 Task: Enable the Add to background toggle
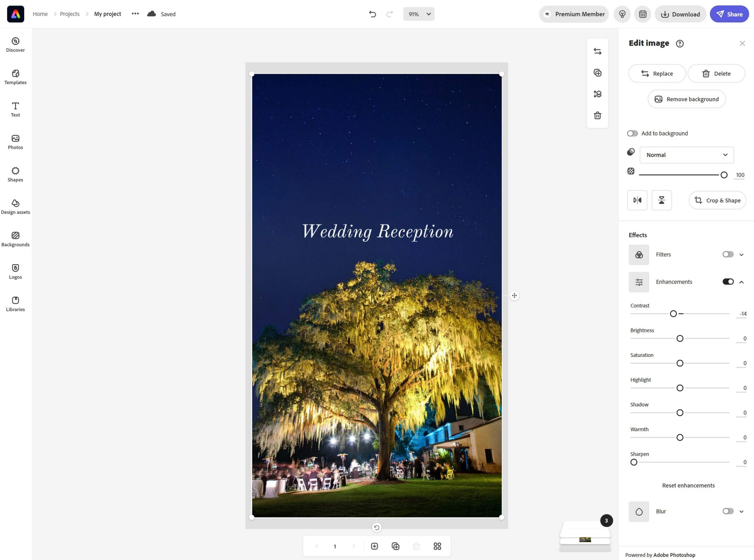[632, 133]
